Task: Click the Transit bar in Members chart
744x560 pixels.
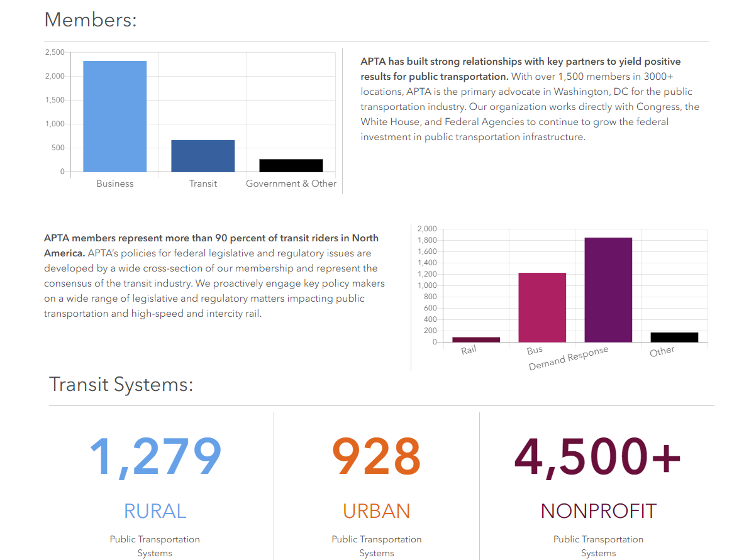Action: pos(203,156)
